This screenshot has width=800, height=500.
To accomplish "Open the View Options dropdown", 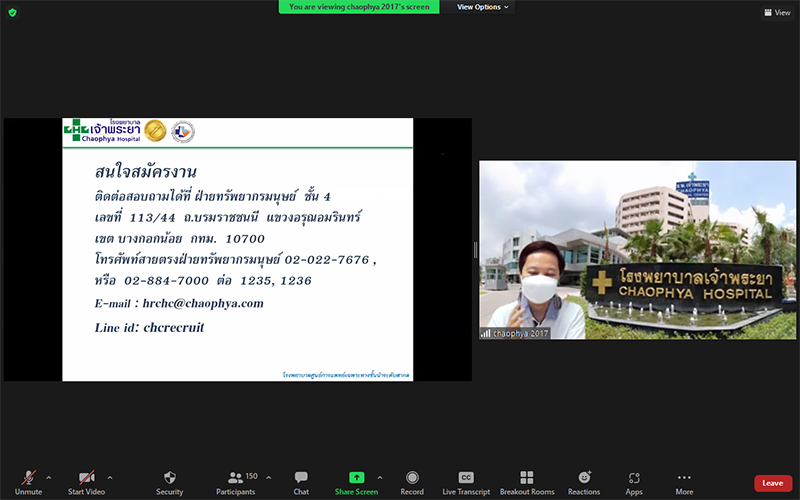I will (x=482, y=7).
